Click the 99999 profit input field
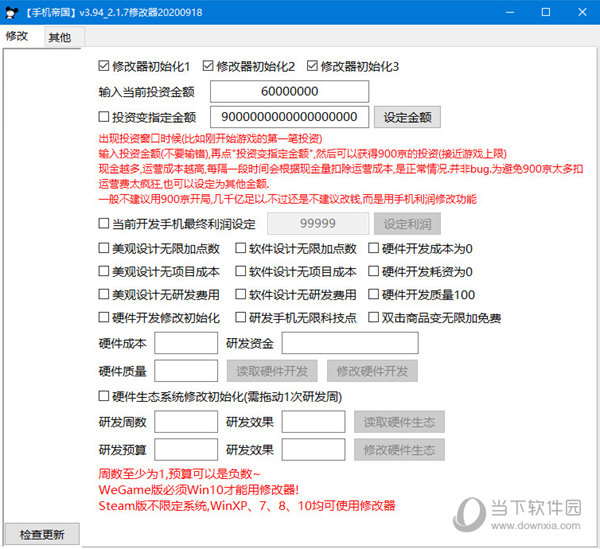 click(318, 223)
